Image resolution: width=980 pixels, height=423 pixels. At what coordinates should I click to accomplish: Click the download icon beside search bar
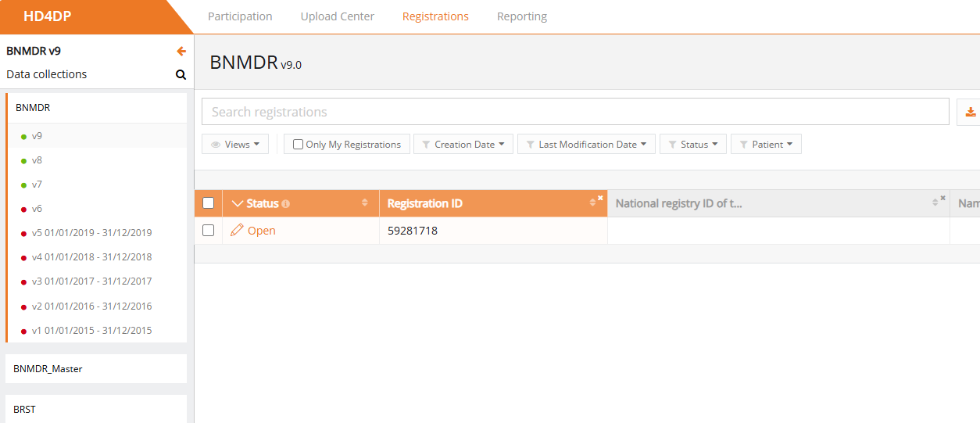[970, 112]
